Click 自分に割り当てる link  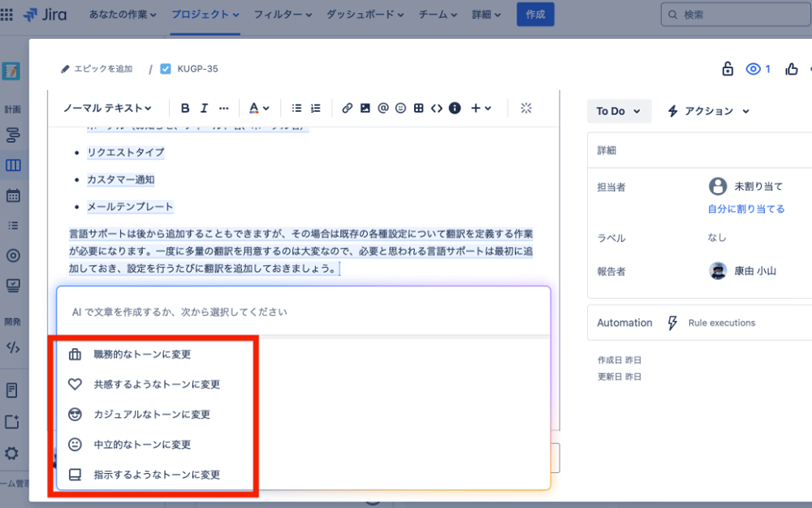click(746, 209)
